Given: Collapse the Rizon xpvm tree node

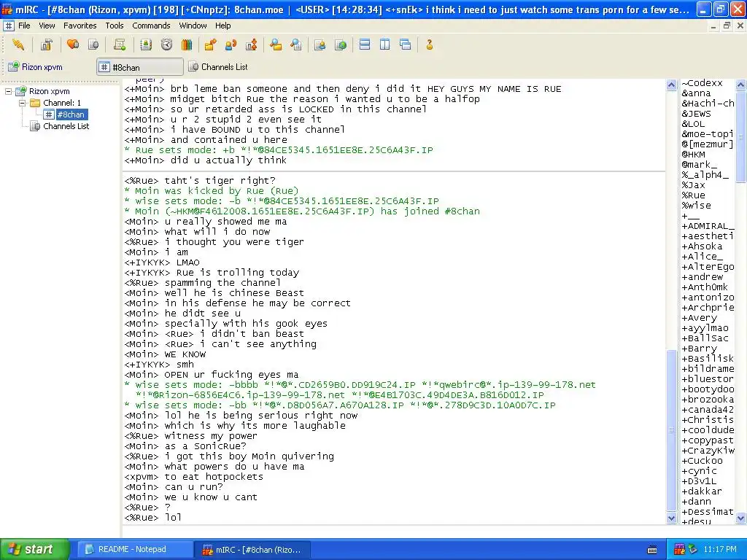Looking at the screenshot, I should pyautogui.click(x=8, y=91).
